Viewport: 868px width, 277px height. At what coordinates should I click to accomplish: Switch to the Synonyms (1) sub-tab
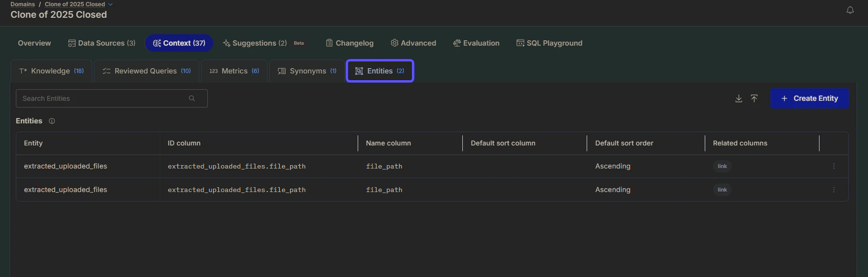click(x=307, y=71)
